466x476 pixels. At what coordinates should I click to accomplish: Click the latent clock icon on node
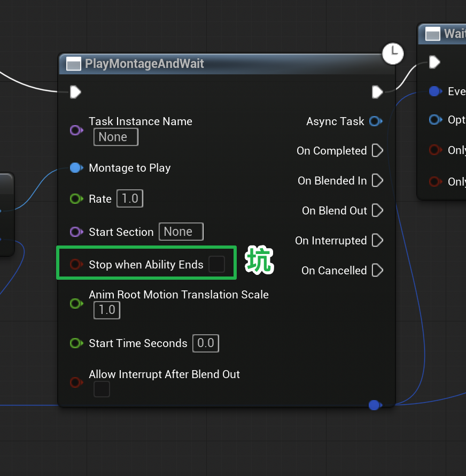[x=393, y=53]
